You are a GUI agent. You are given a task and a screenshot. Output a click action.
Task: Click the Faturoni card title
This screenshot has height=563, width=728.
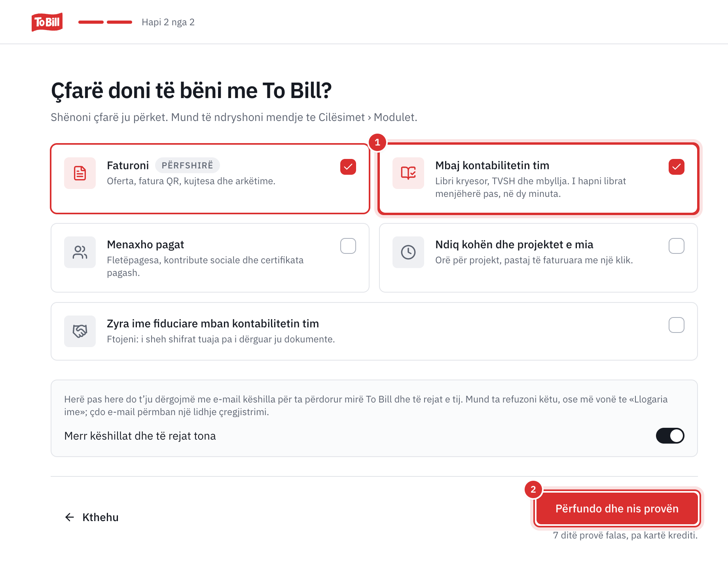128,165
